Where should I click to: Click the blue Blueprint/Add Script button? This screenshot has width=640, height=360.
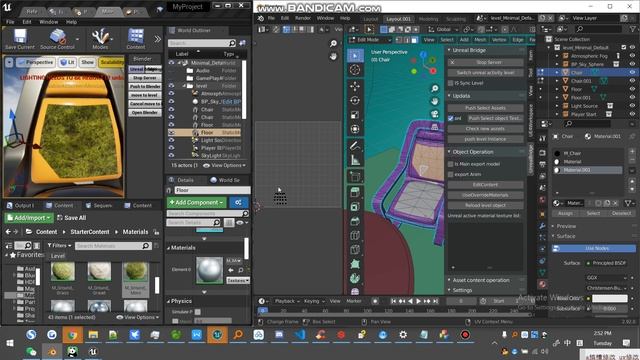[x=239, y=202]
